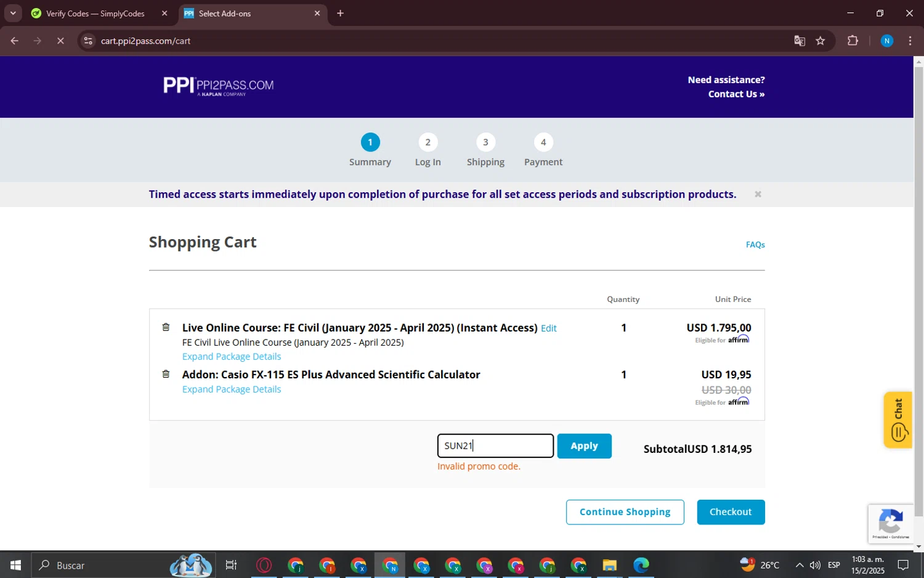Go to step 4 Payment
The width and height of the screenshot is (924, 578).
coord(543,150)
